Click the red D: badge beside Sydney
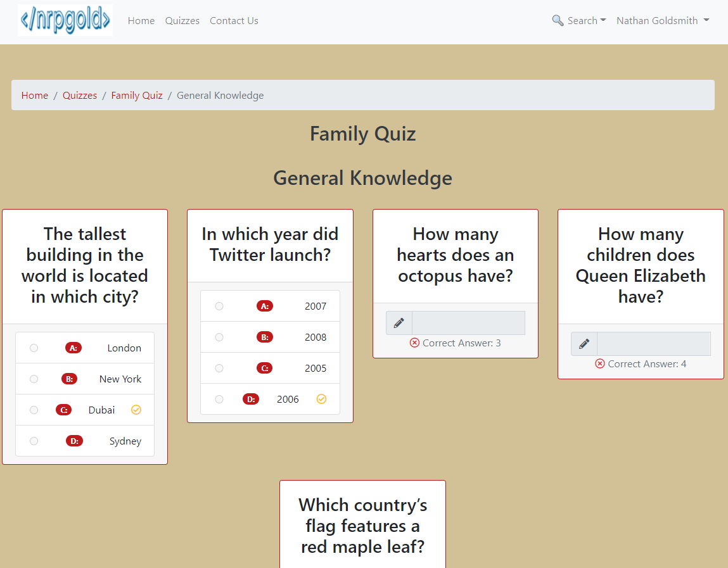The width and height of the screenshot is (728, 568). coord(74,441)
